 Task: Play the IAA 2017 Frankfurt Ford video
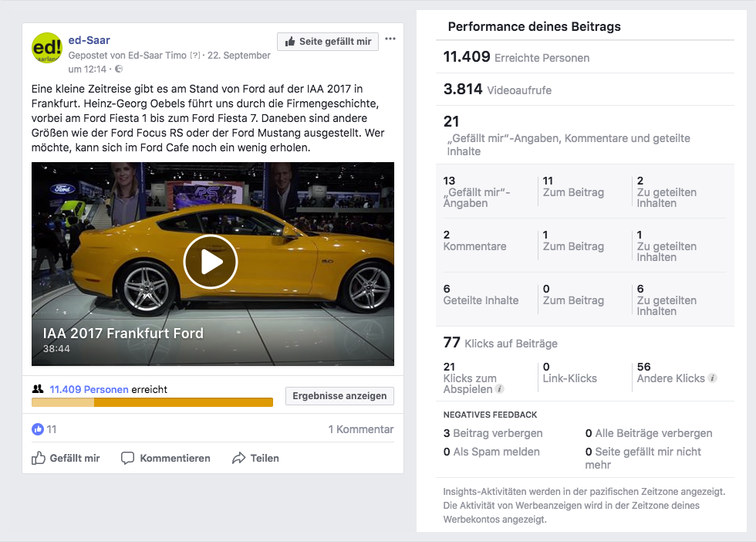click(x=211, y=262)
